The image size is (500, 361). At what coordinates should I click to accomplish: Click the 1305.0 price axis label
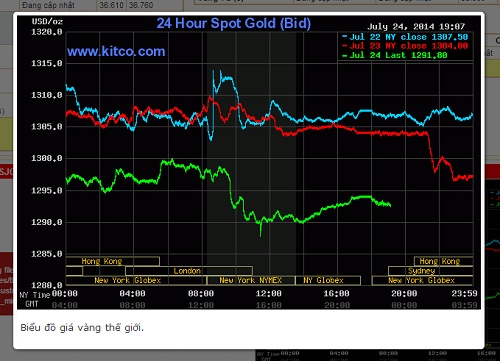[x=47, y=127]
